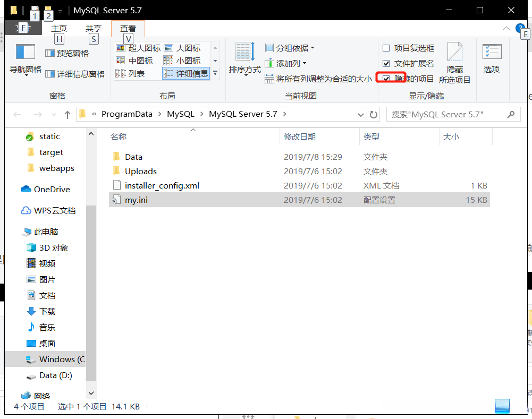Screen dimensions: 532x419
Task: Open the static folder in sidebar
Action: click(x=43, y=136)
